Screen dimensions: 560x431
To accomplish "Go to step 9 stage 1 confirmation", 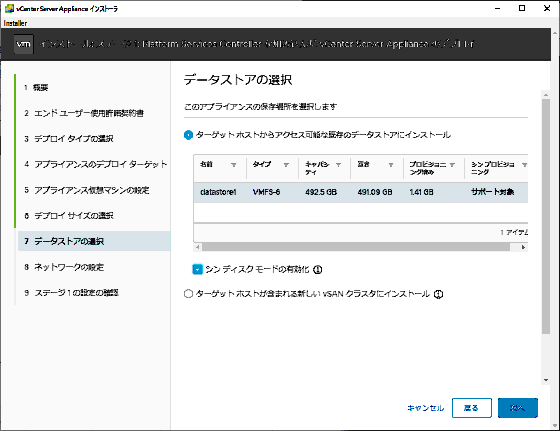I will click(71, 293).
